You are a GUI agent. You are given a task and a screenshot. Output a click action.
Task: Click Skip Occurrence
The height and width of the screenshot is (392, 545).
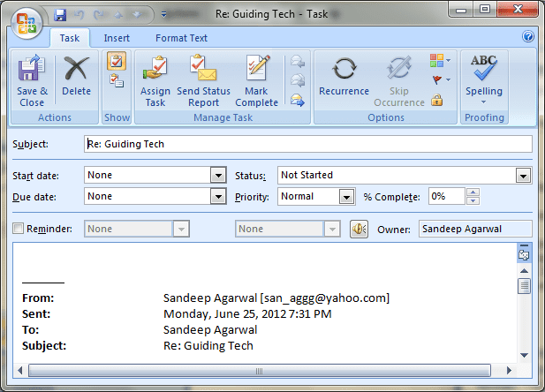click(x=399, y=80)
